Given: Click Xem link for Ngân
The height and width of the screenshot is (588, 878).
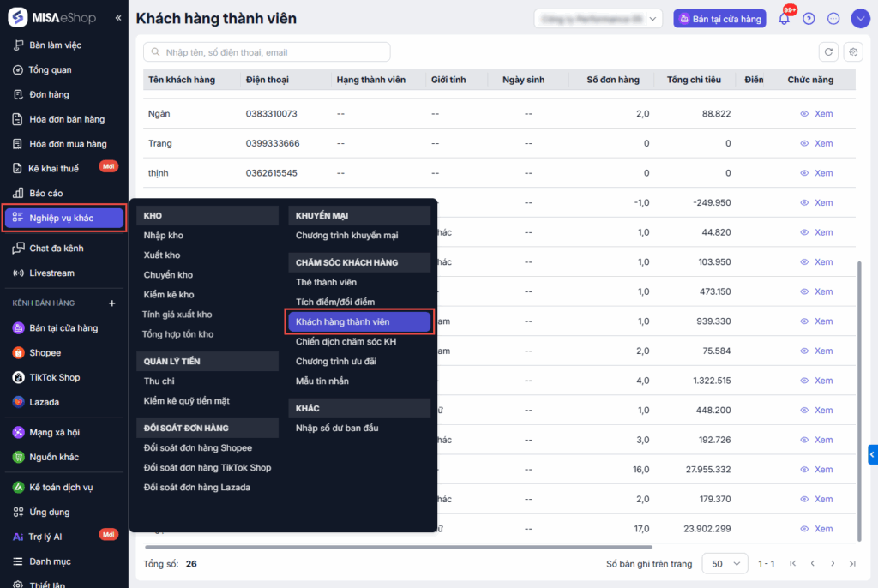Looking at the screenshot, I should [x=823, y=114].
